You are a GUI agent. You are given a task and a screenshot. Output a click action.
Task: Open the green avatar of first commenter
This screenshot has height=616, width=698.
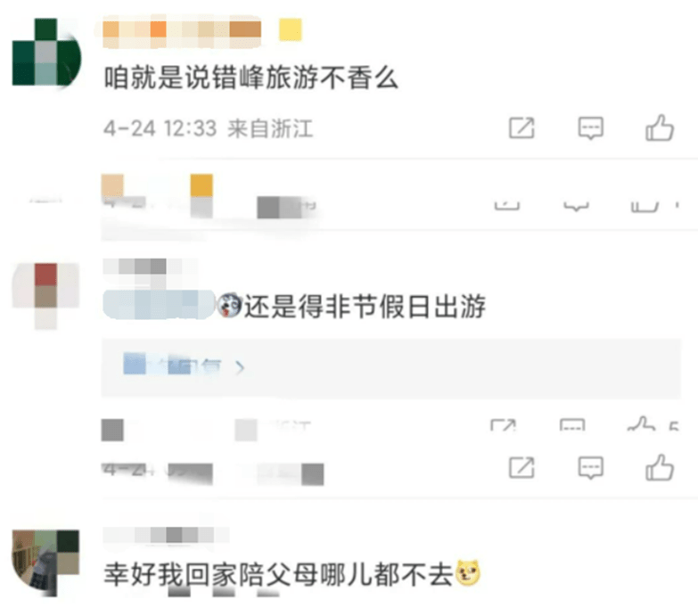46,52
